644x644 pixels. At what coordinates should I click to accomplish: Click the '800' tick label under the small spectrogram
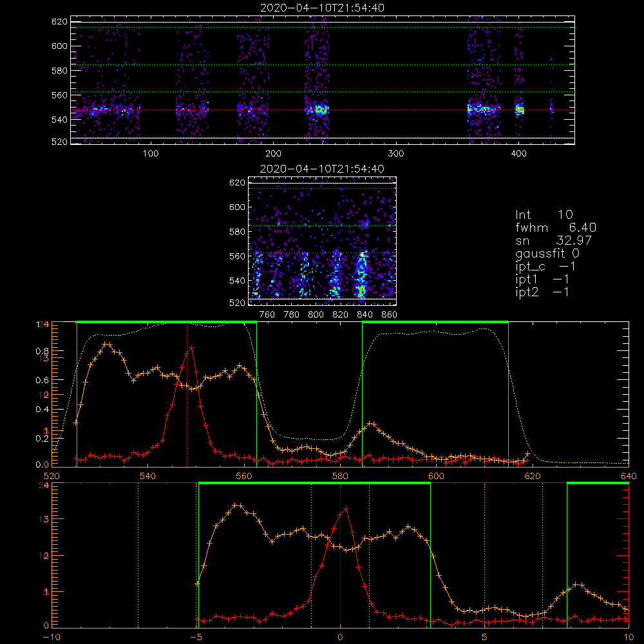[316, 315]
